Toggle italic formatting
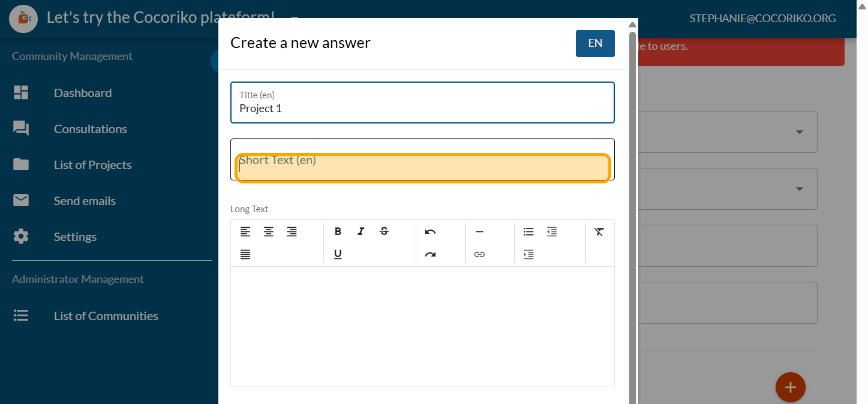This screenshot has height=404, width=868. tap(361, 232)
